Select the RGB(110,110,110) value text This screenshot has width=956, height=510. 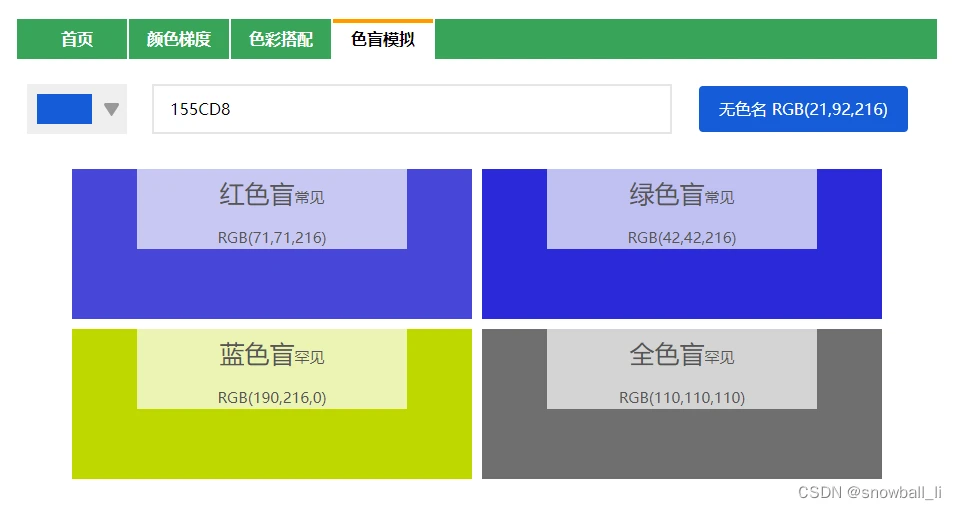(x=682, y=398)
